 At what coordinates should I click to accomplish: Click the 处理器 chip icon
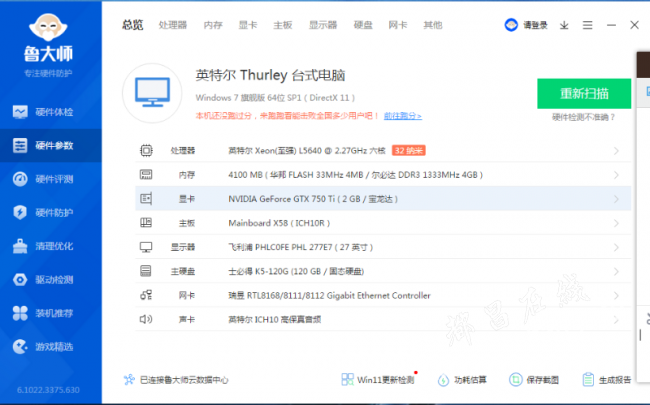(146, 150)
